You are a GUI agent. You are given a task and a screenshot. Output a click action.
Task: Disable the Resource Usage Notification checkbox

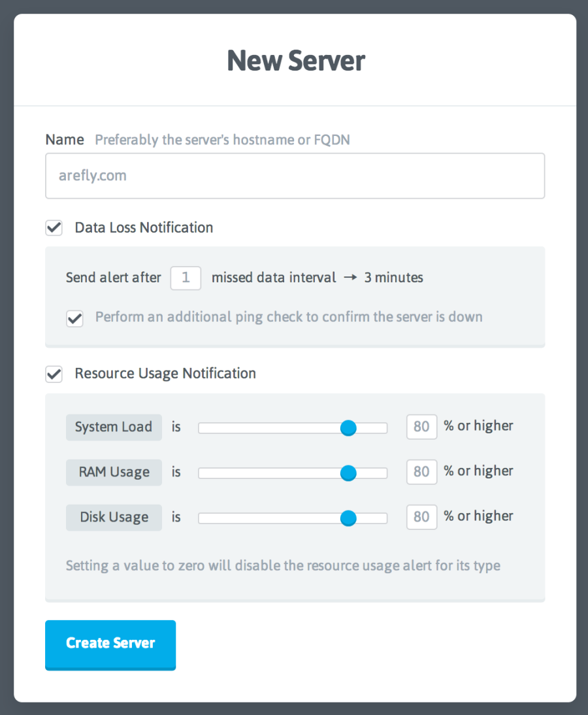pos(54,374)
